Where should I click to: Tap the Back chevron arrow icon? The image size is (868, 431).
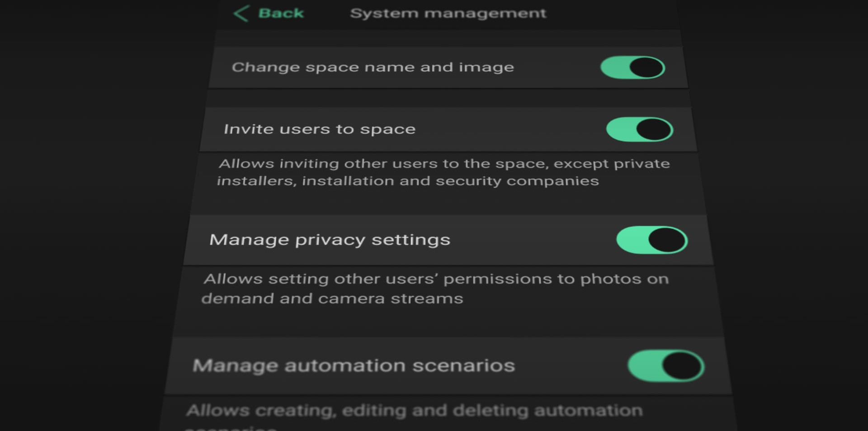(x=241, y=14)
